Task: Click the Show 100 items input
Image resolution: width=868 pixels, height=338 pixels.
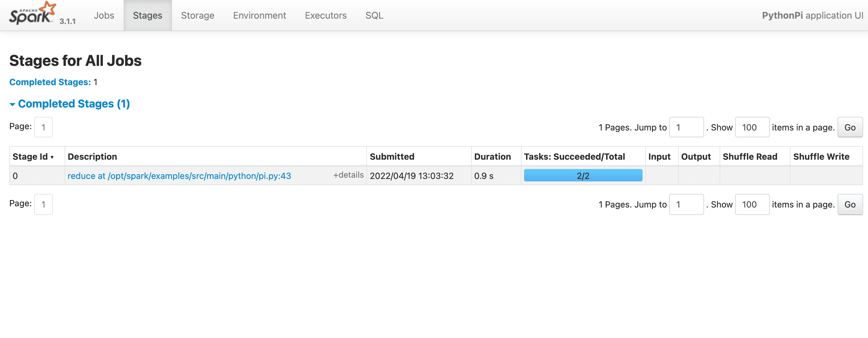Action: [x=753, y=127]
